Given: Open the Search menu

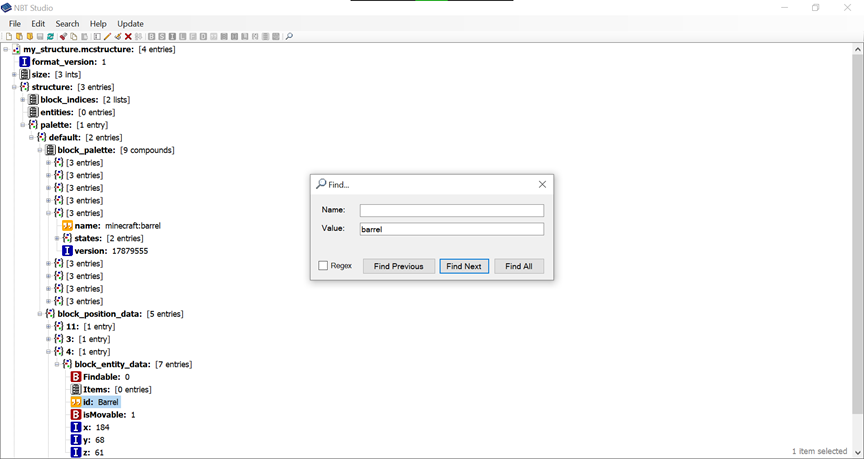Looking at the screenshot, I should [x=67, y=23].
